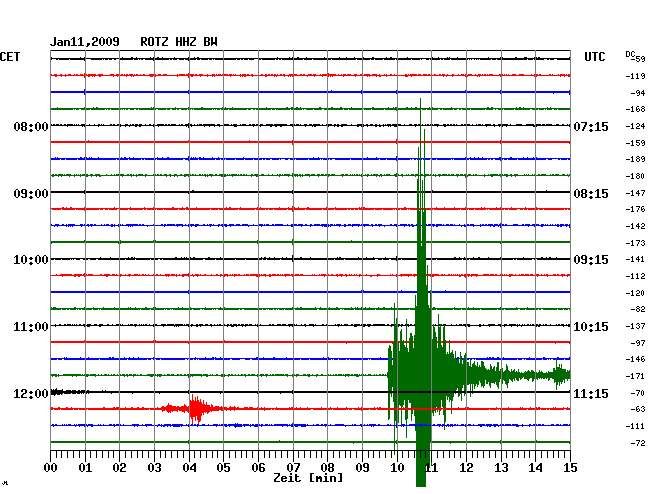Click the 08:00 CET time label
The height and width of the screenshot is (494, 650).
pyautogui.click(x=31, y=126)
